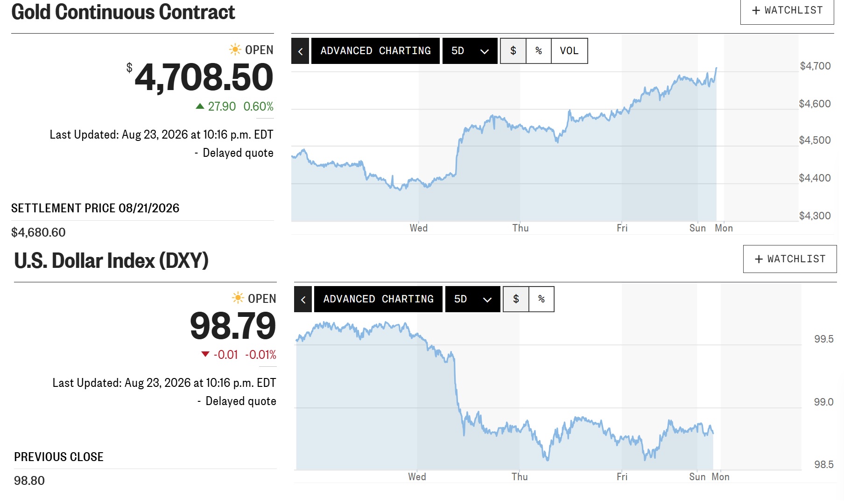The image size is (844, 504).
Task: Click the sun icon beside DXY OPEN status
Action: 238,298
